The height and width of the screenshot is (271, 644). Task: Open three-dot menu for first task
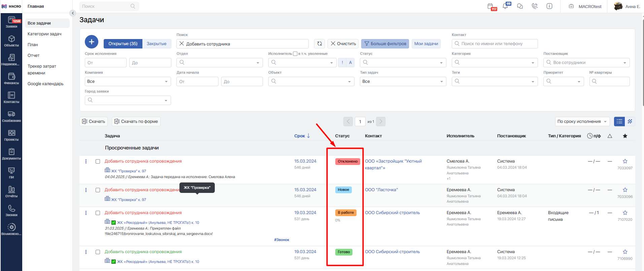86,162
